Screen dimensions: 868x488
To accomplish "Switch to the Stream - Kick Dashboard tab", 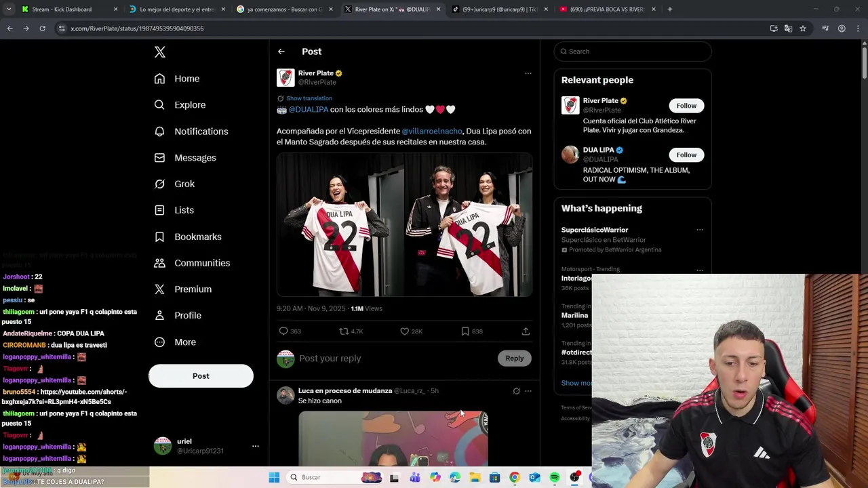I will (68, 9).
